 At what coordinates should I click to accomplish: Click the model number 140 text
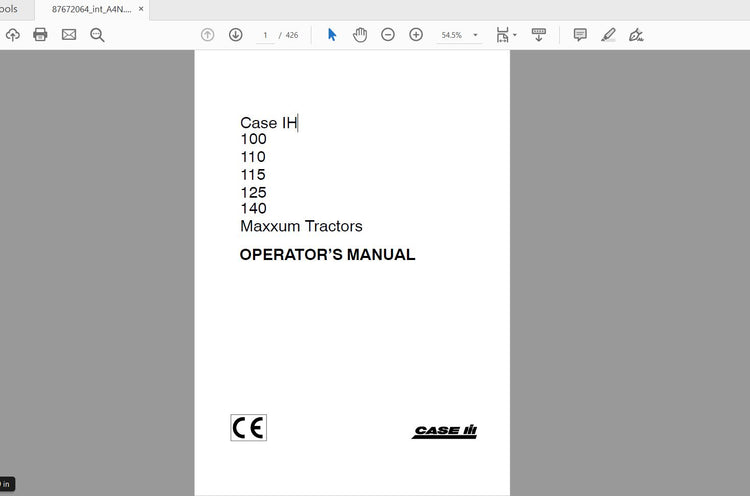tap(254, 209)
